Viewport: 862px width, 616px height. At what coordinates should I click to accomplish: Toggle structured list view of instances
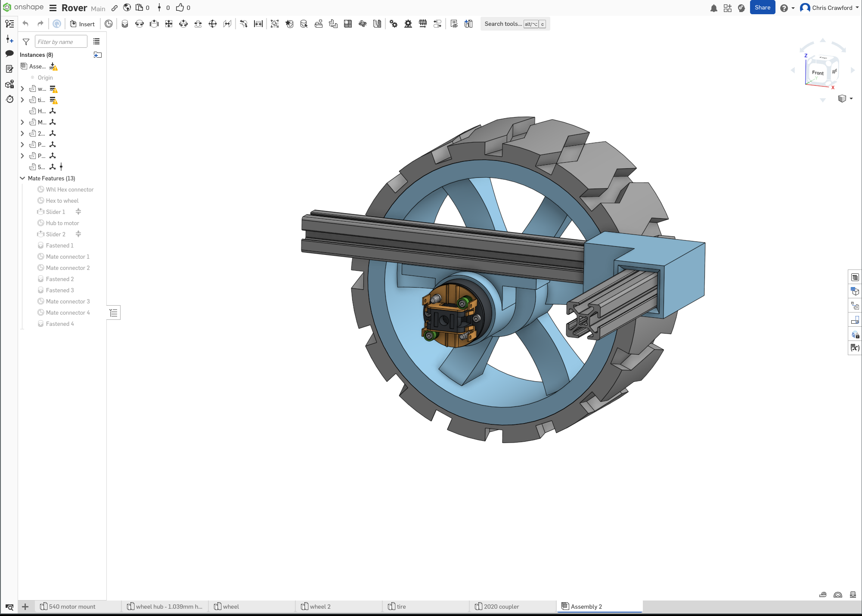pos(96,41)
